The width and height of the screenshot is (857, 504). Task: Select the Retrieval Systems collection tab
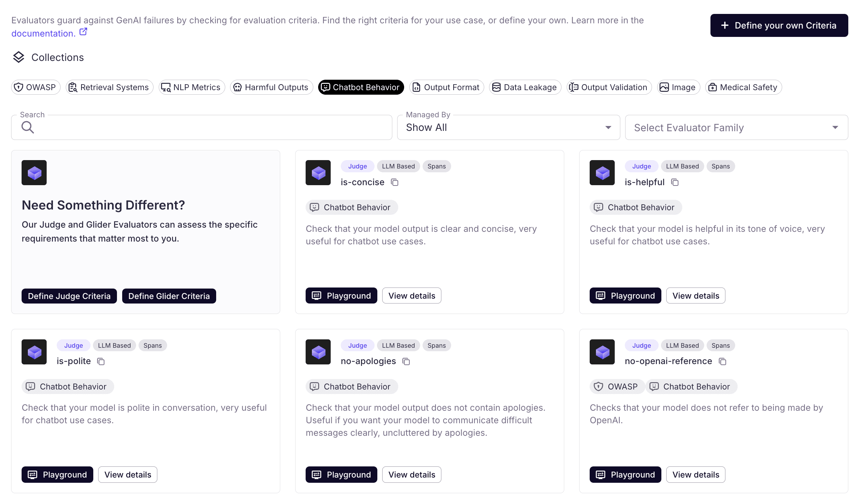[109, 87]
